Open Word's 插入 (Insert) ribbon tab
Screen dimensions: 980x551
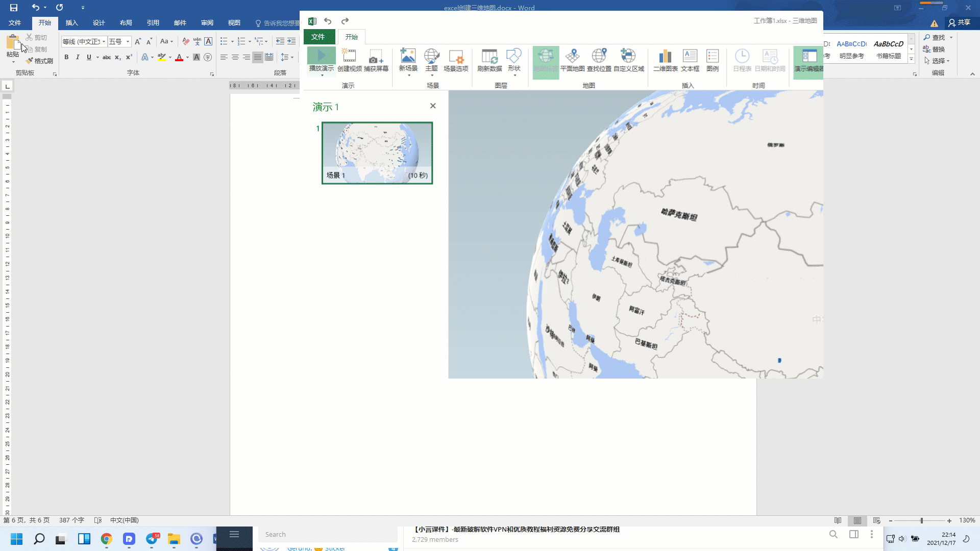tap(71, 23)
